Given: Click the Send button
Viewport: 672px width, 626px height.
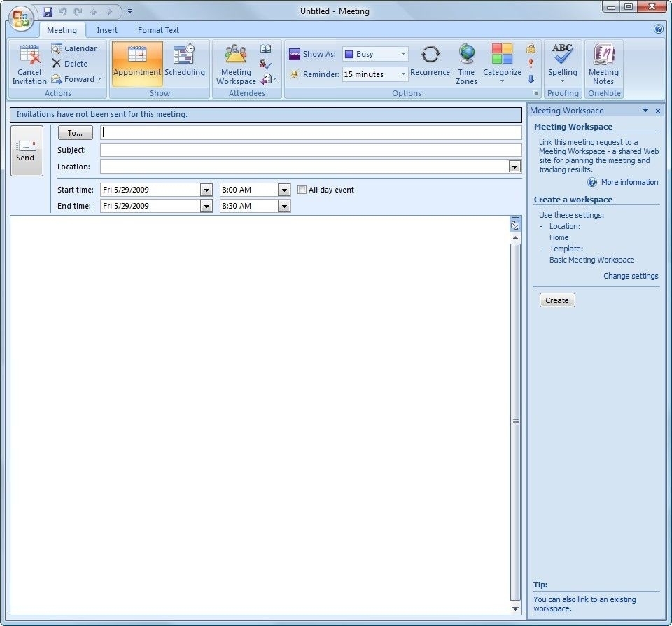Looking at the screenshot, I should (27, 151).
